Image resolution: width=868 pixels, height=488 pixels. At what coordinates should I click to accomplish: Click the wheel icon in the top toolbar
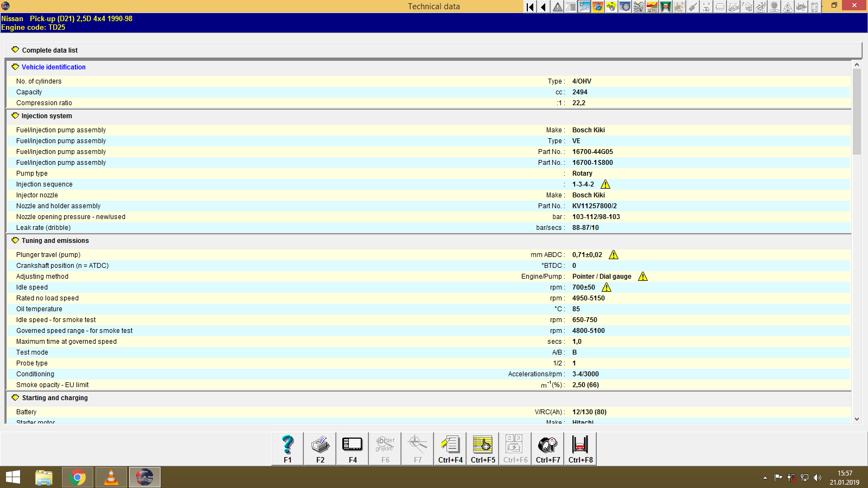[x=625, y=7]
